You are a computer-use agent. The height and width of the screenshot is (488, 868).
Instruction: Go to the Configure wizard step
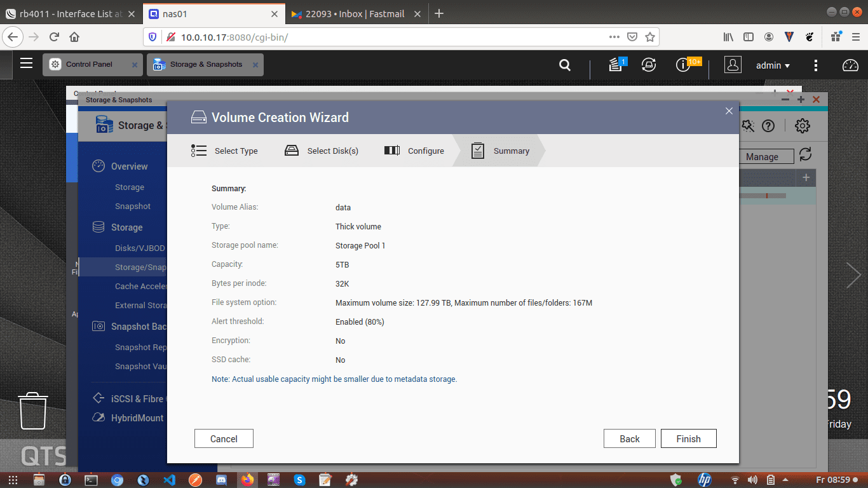414,151
